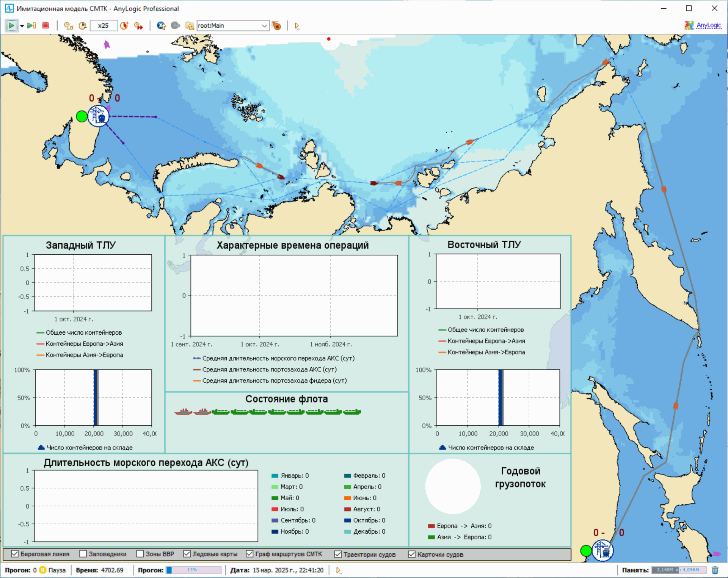728x578 pixels.
Task: Click 'Средняя длительность портозахода фидера' legend
Action: [270, 381]
